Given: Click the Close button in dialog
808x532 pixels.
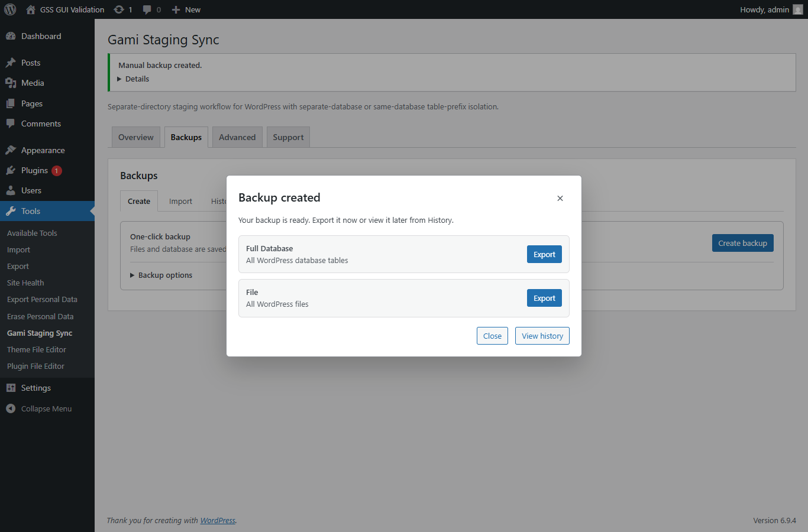Looking at the screenshot, I should coord(492,336).
